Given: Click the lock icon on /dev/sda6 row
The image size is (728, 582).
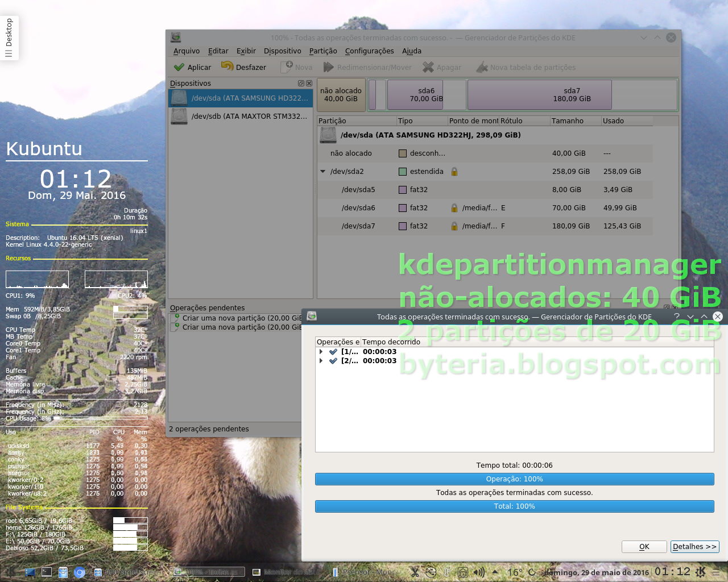Looking at the screenshot, I should click(454, 208).
